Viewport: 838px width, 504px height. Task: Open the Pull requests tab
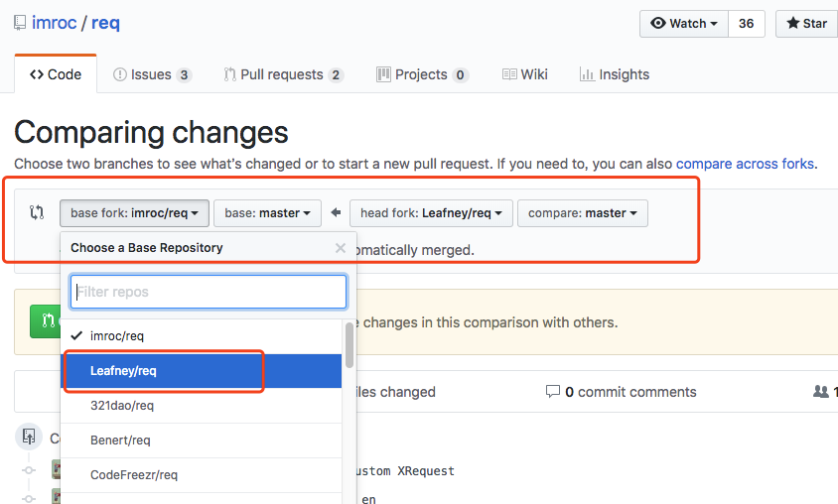click(283, 74)
